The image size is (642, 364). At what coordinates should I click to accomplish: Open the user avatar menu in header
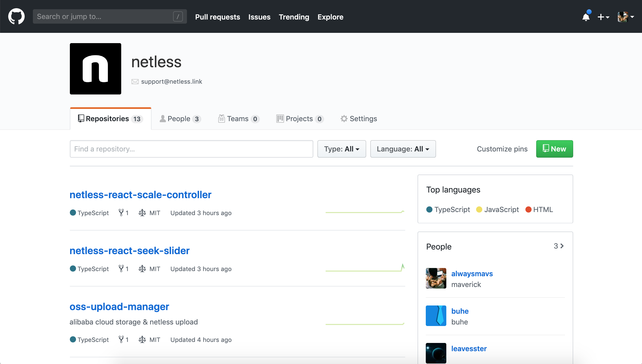tap(626, 17)
